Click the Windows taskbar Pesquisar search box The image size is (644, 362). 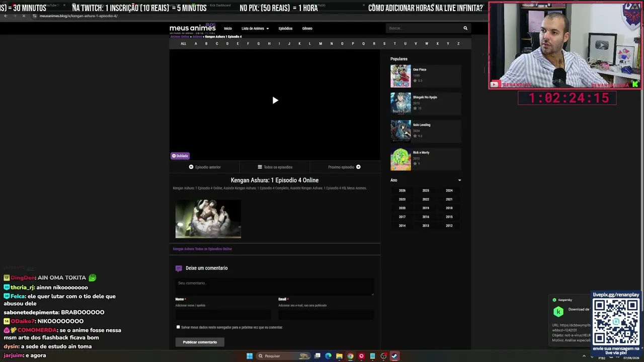tap(283, 356)
